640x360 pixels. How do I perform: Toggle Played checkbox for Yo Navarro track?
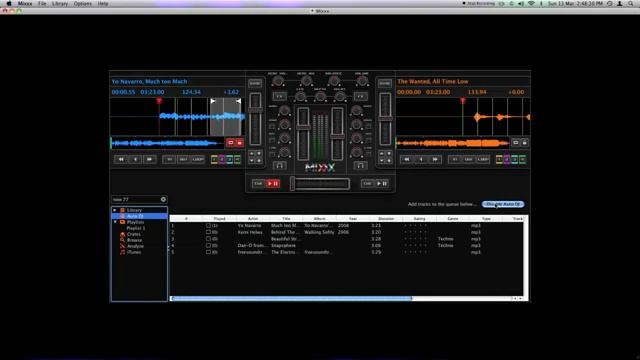(x=209, y=226)
